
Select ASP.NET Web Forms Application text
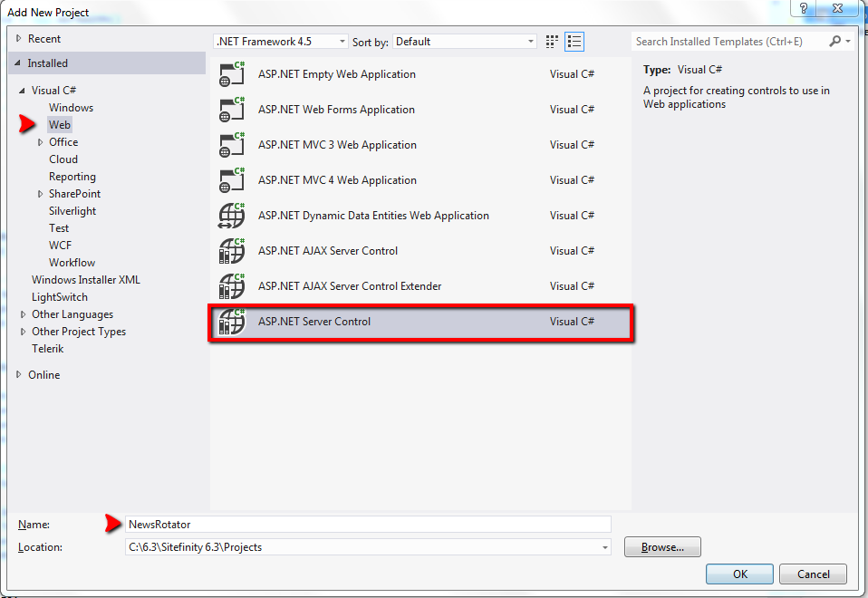pyautogui.click(x=336, y=110)
